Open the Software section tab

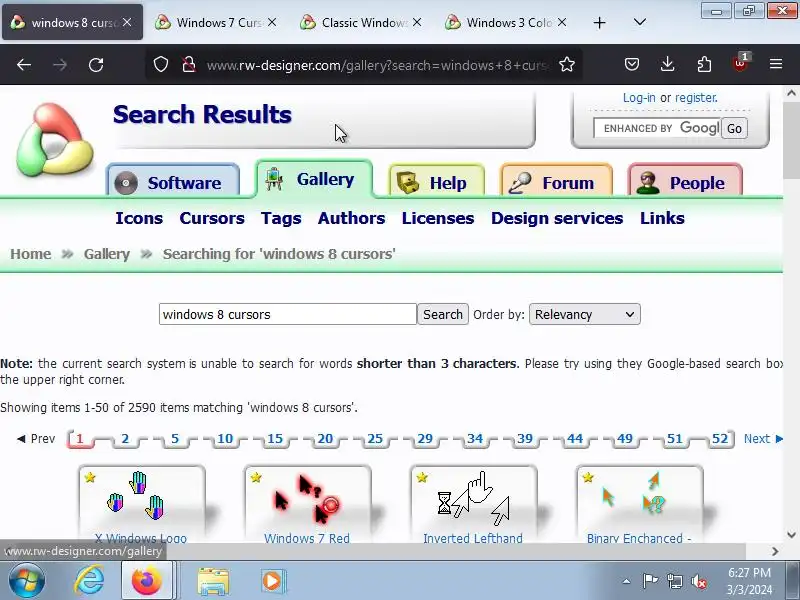click(173, 182)
